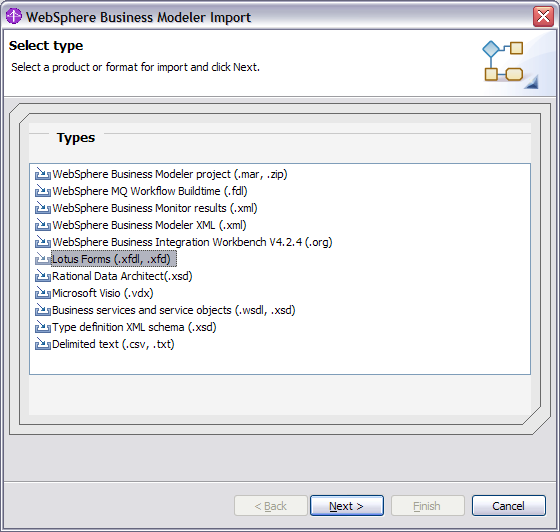
Task: Choose Rational Data Architect(.xsd)
Action: click(x=122, y=276)
